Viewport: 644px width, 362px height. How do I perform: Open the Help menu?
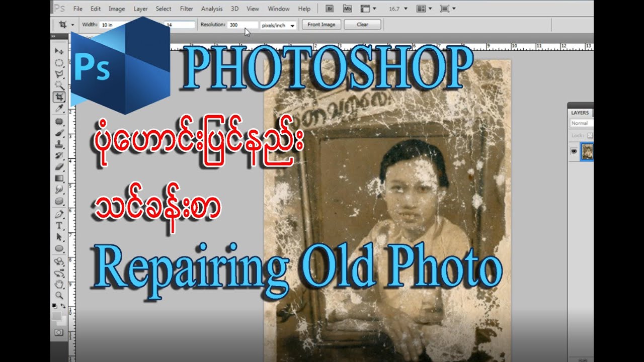point(304,9)
